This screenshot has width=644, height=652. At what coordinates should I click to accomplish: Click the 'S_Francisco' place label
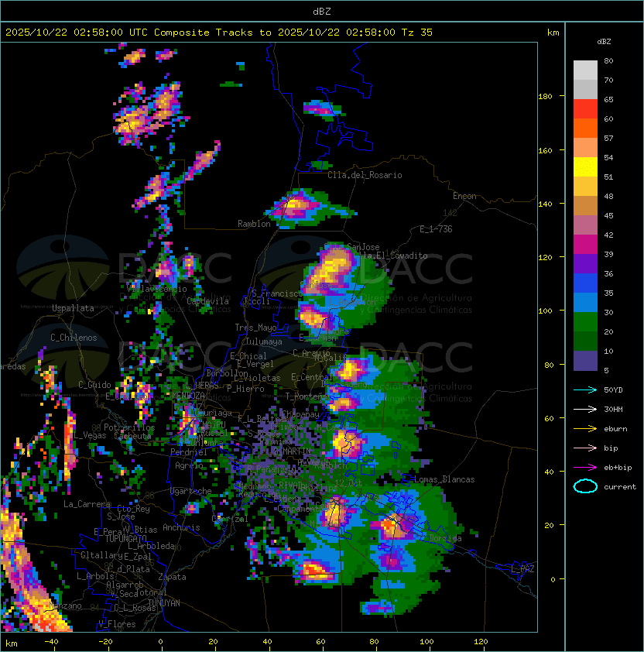[277, 293]
